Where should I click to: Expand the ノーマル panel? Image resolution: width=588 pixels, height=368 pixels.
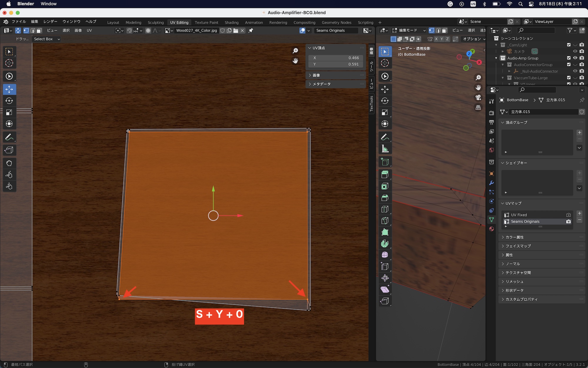(x=513, y=264)
